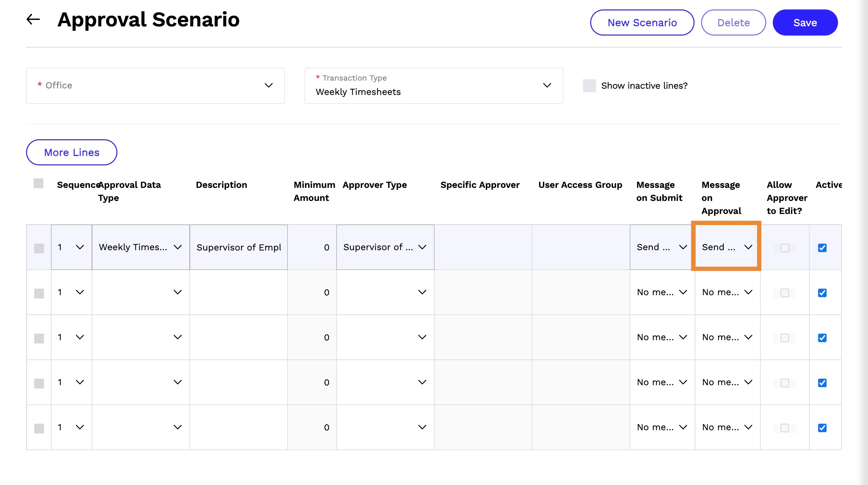
Task: Click the Delete button
Action: click(x=733, y=23)
